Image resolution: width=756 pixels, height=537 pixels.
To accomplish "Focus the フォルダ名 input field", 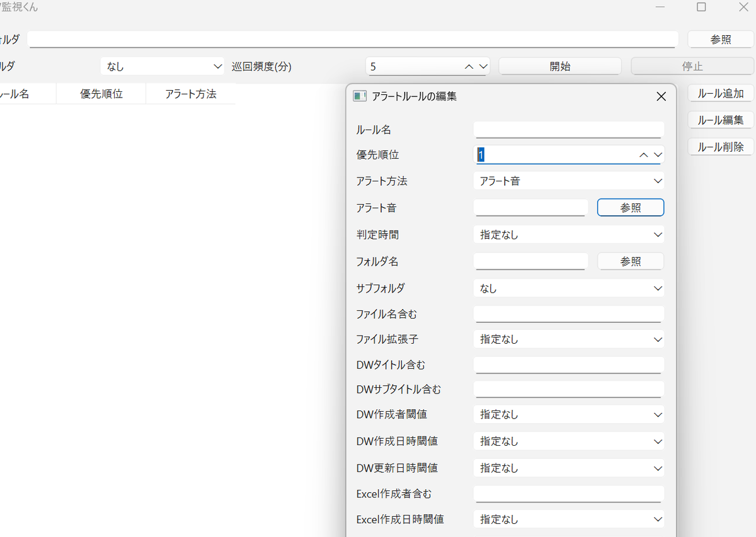I will pos(530,261).
